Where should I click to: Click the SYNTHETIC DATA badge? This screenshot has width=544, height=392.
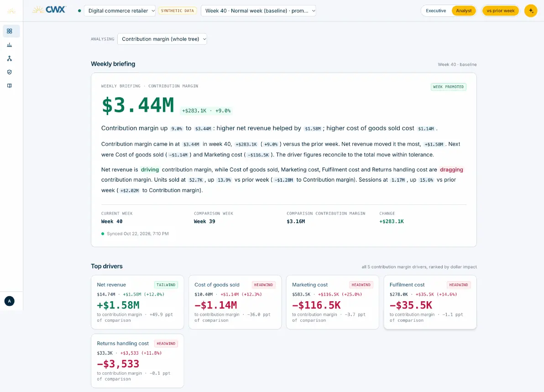pyautogui.click(x=177, y=11)
